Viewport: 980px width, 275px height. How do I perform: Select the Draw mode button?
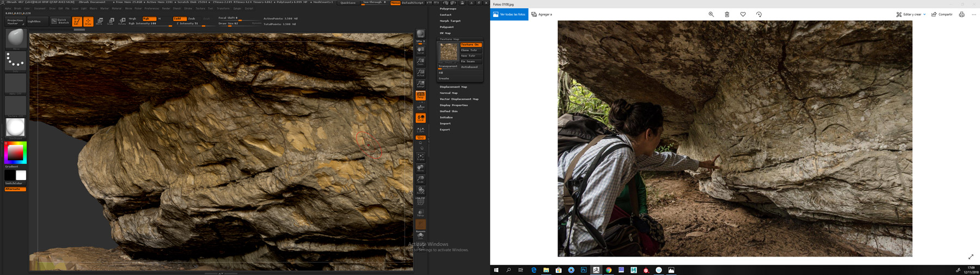[88, 21]
